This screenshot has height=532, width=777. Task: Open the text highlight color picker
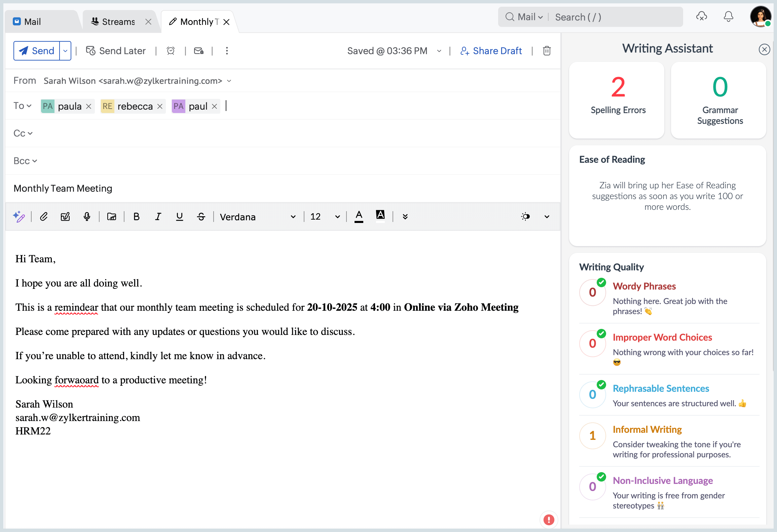[380, 216]
